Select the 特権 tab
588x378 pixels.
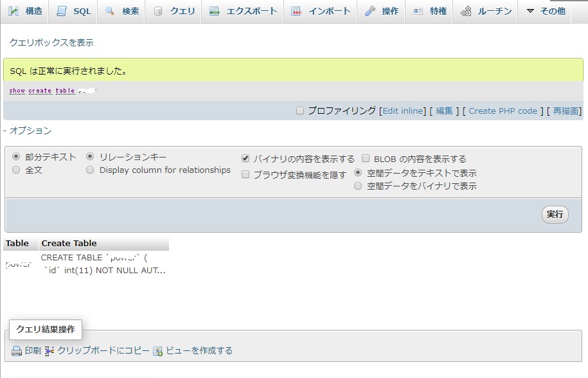click(x=430, y=12)
